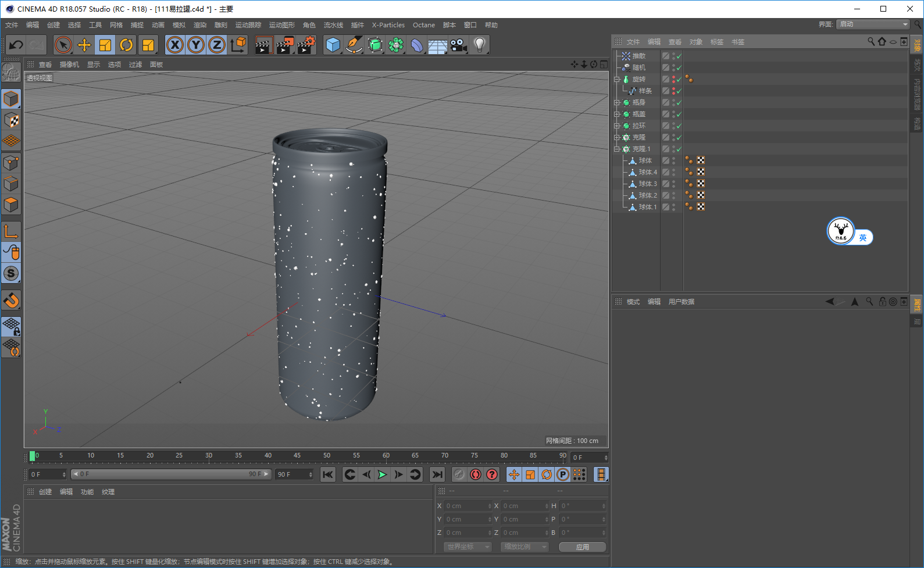This screenshot has height=568, width=924.
Task: Open the 运动图形 menu
Action: (281, 25)
